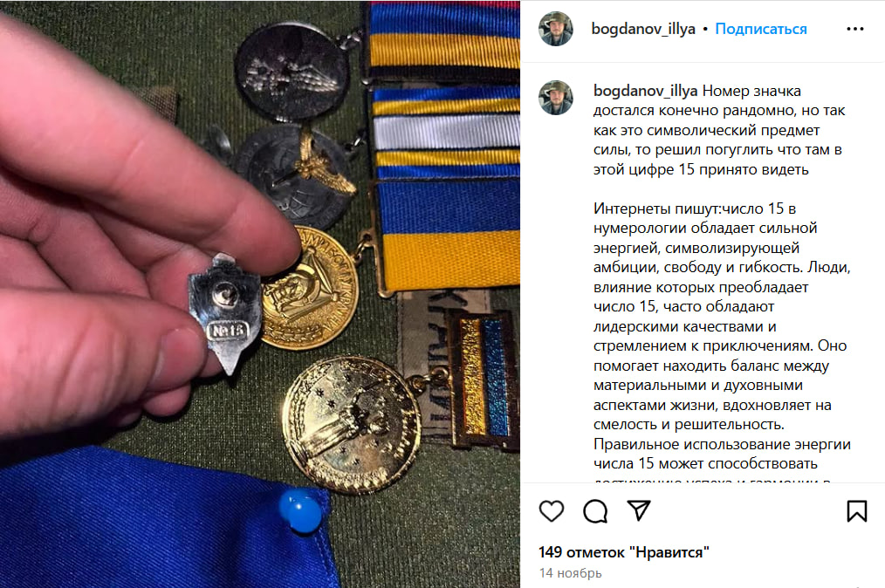Click the blue pin head in photo
The width and height of the screenshot is (885, 588).
(x=301, y=511)
